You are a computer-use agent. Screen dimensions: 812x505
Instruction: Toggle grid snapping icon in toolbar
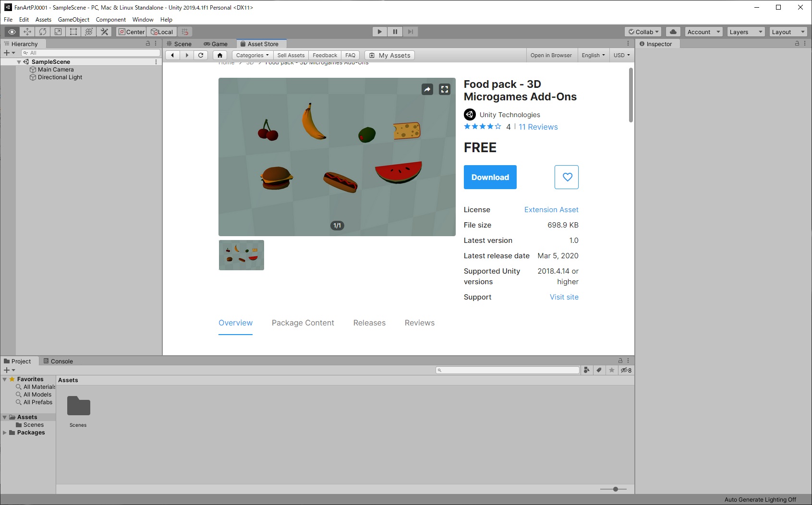click(x=185, y=32)
